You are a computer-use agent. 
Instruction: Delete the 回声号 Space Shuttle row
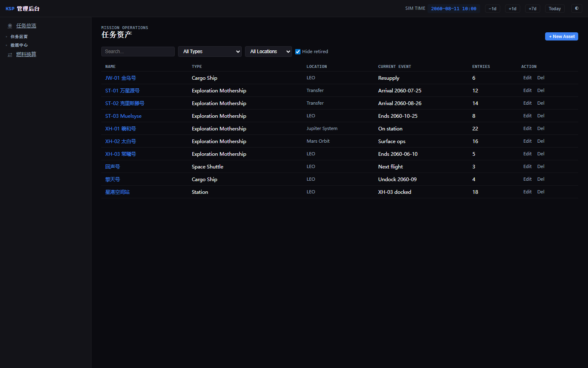point(541,166)
